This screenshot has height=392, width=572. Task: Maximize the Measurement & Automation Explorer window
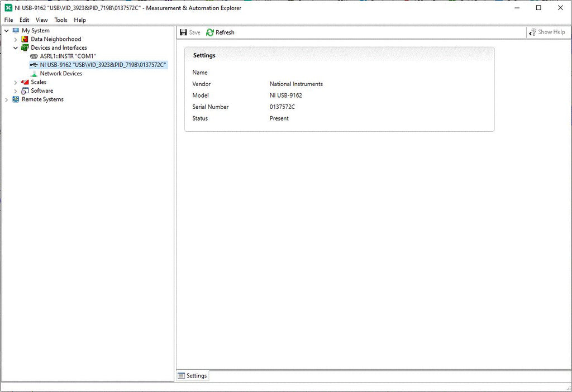pyautogui.click(x=538, y=8)
